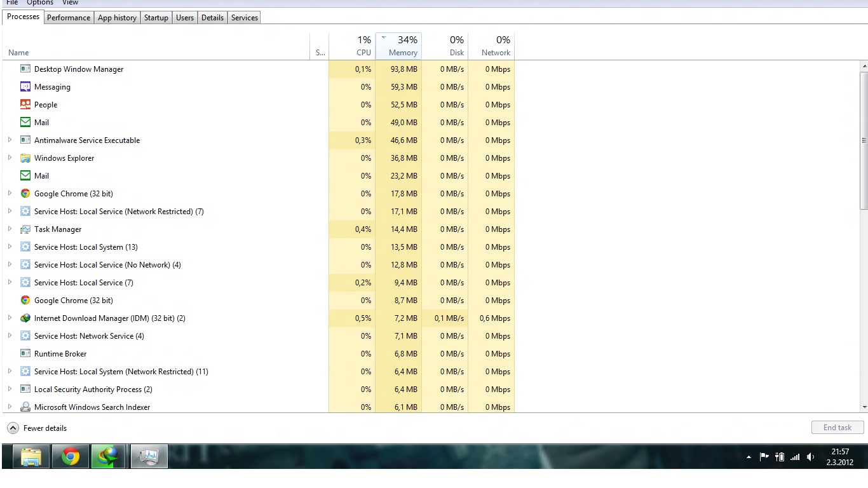Click the Windows Explorer folder icon
Image resolution: width=868 pixels, height=488 pixels.
click(x=25, y=158)
